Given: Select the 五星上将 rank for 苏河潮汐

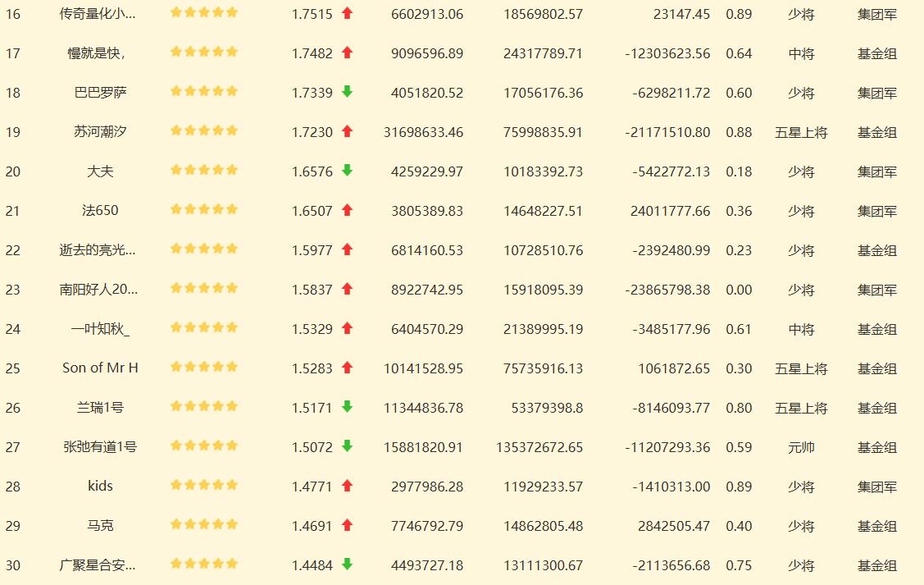Looking at the screenshot, I should click(x=801, y=133).
